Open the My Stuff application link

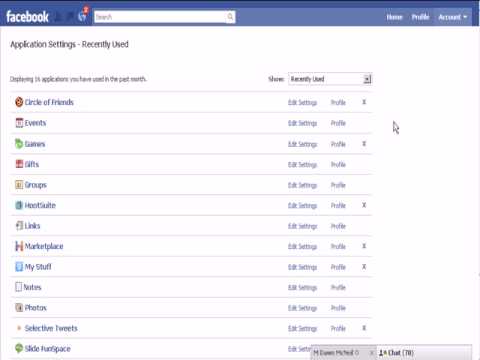(x=38, y=267)
